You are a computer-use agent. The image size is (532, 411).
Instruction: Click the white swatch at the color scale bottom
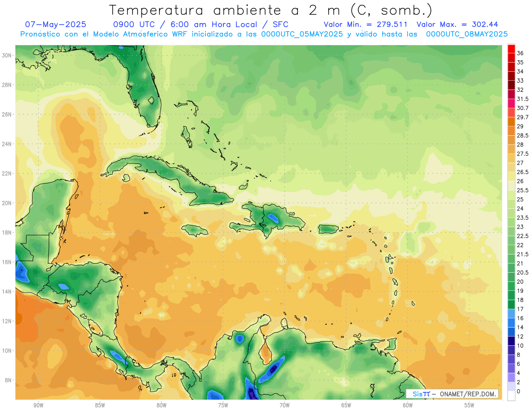click(511, 396)
